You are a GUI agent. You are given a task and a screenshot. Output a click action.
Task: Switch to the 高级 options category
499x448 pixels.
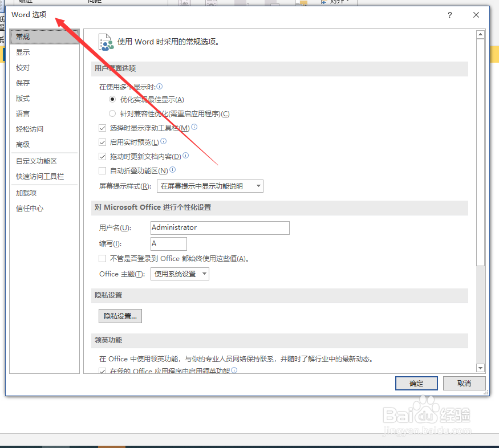pos(23,145)
